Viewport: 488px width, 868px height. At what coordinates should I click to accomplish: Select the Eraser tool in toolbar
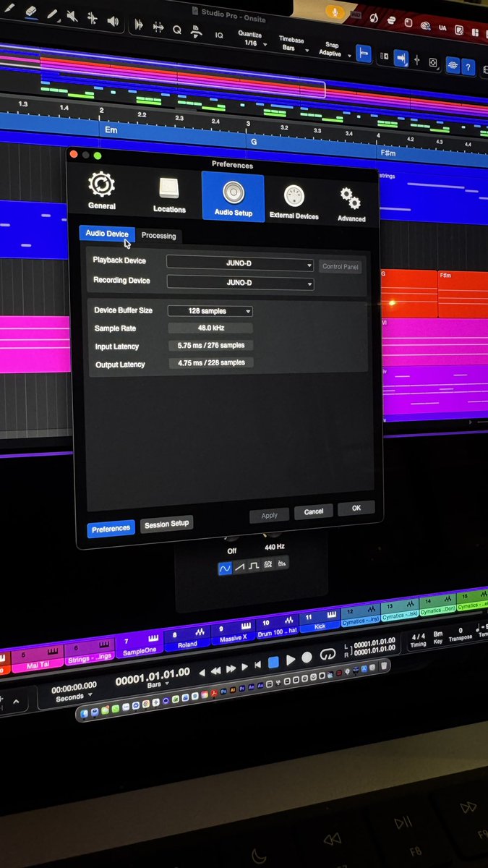pos(31,12)
